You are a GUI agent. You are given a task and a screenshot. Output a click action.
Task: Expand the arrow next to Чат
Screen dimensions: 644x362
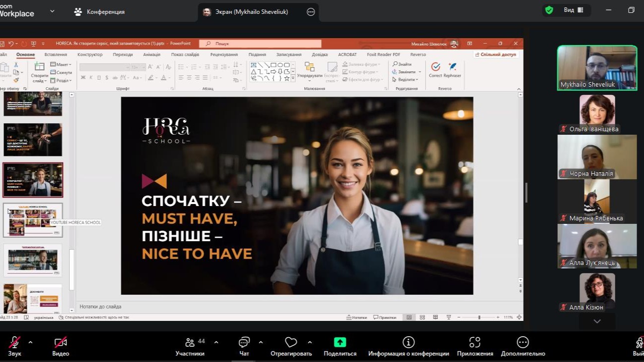[x=261, y=342]
